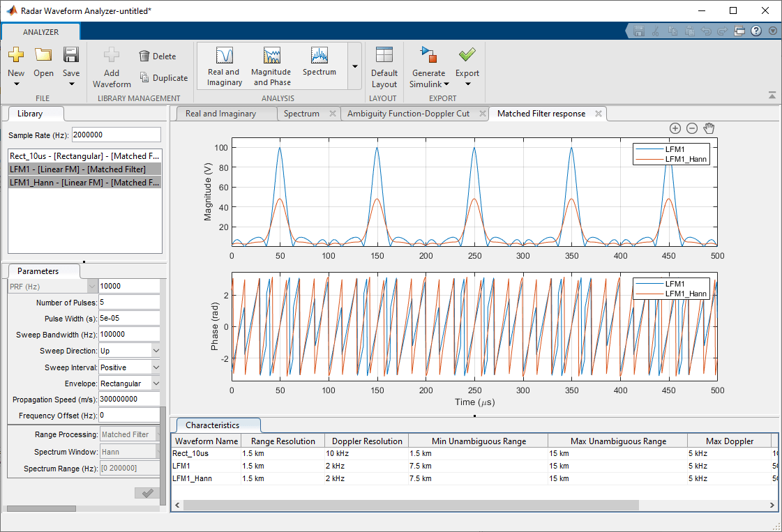
Task: Click the Save icon in the toolbar
Action: tap(71, 55)
